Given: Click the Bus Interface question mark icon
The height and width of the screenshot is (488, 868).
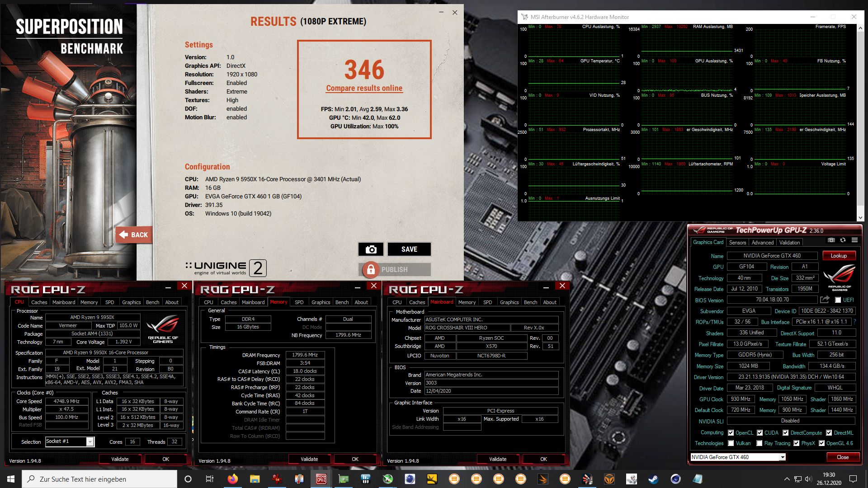Looking at the screenshot, I should click(x=854, y=322).
